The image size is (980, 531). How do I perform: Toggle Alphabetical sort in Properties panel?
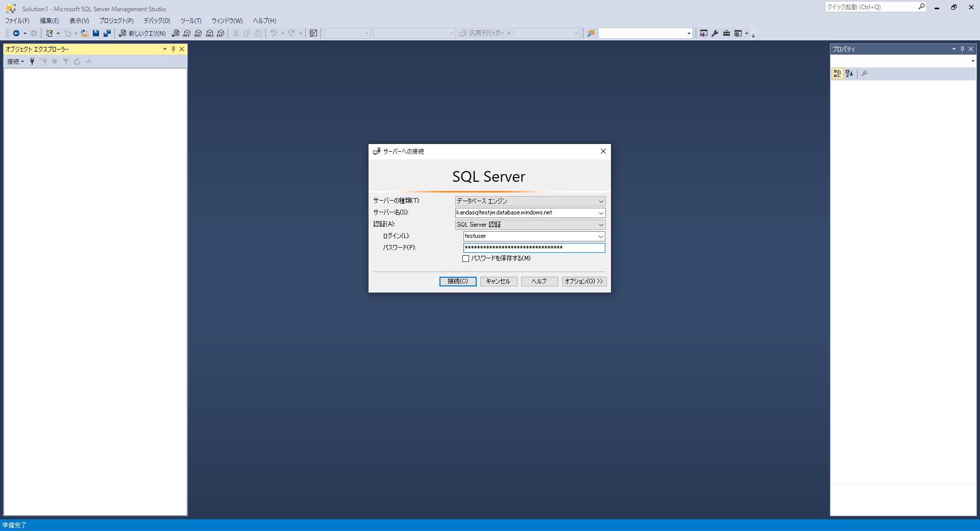click(x=849, y=74)
